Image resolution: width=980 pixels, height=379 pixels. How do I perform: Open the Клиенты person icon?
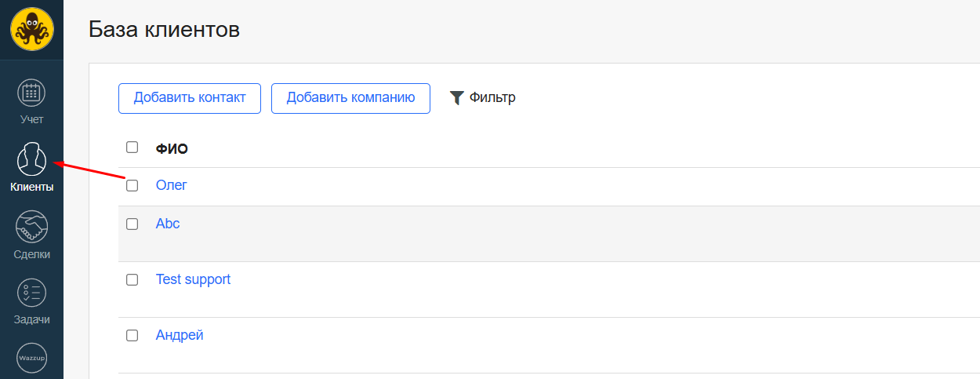(x=31, y=160)
